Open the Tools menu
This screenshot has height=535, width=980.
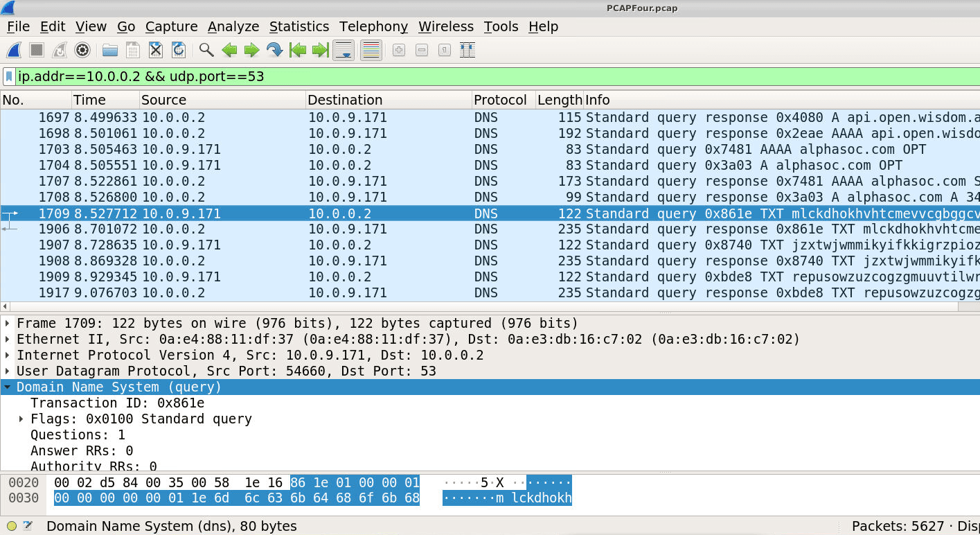[501, 26]
